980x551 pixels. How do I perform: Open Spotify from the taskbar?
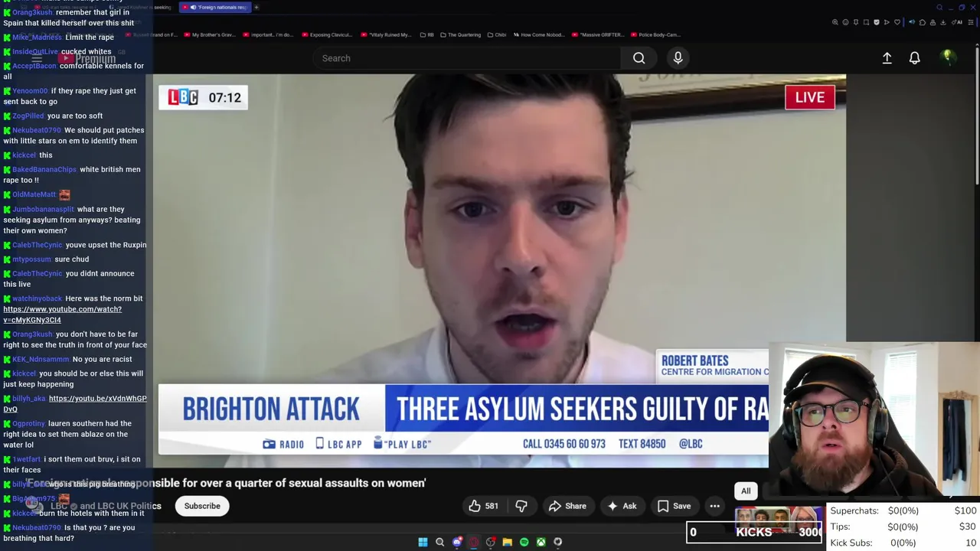(x=524, y=542)
